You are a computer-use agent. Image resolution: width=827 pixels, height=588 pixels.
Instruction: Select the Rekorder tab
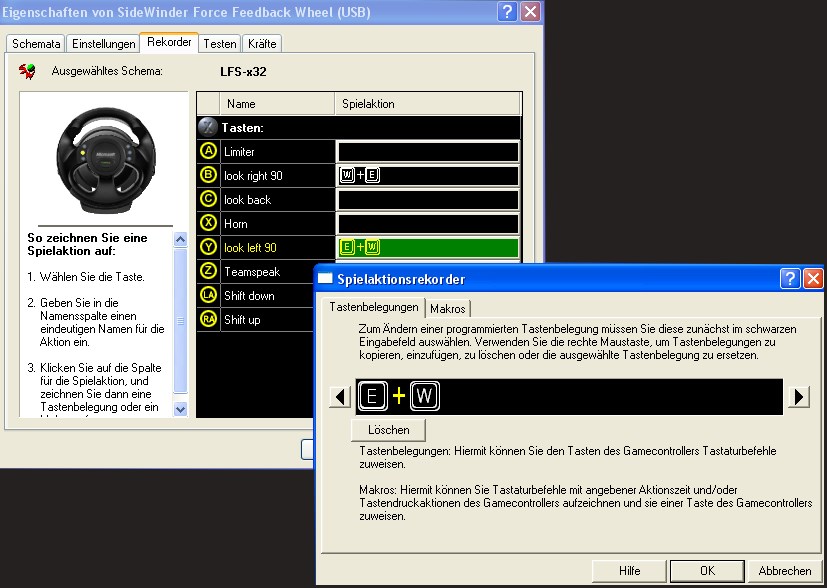click(169, 42)
